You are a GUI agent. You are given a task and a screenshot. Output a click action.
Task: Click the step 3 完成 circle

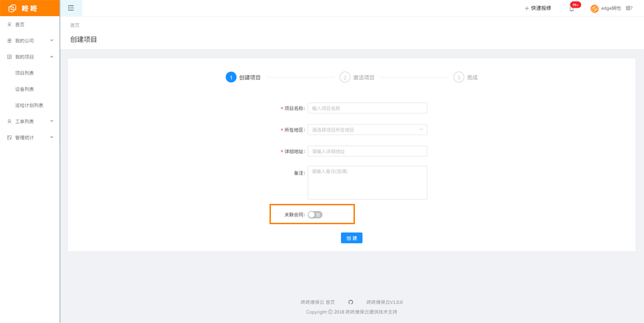pos(458,77)
